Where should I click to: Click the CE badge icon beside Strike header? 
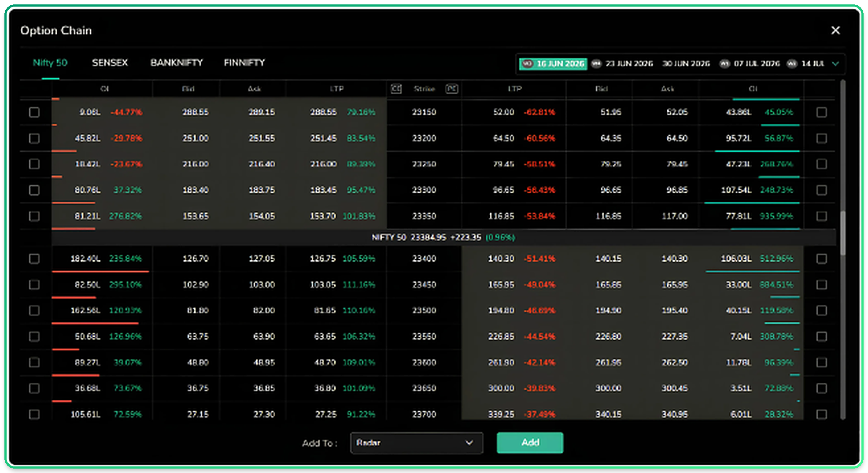(396, 89)
